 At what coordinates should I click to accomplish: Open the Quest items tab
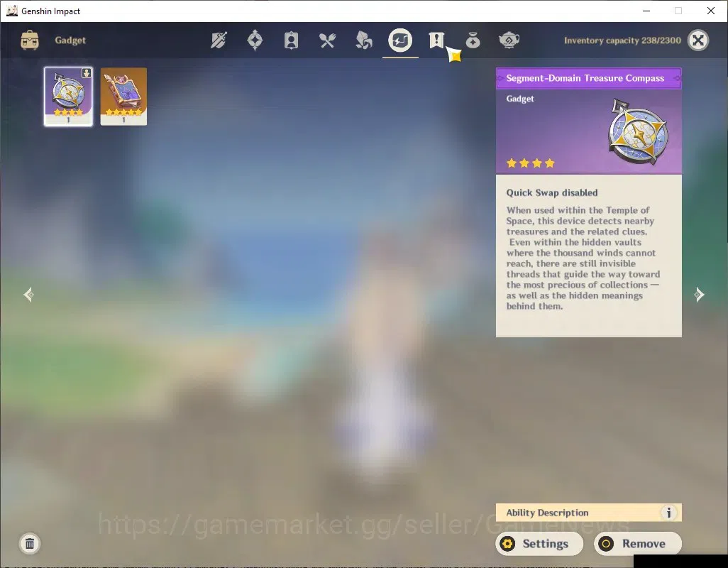coord(436,40)
